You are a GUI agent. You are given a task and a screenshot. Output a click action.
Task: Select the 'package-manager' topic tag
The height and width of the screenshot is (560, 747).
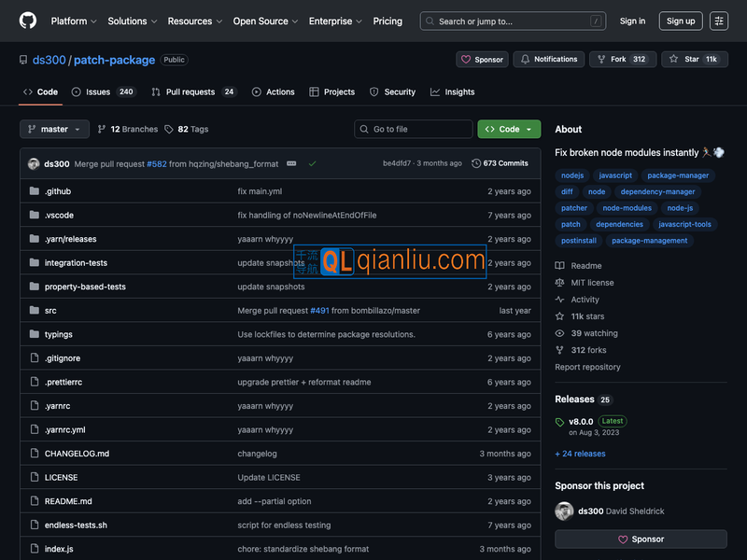pyautogui.click(x=678, y=175)
